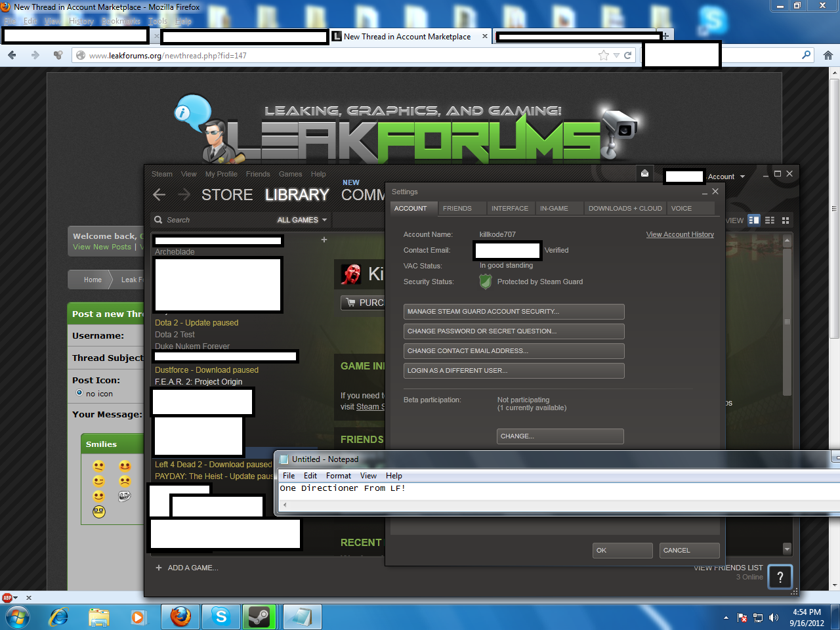840x630 pixels.
Task: Click Change Contact Email Address button
Action: [514, 351]
